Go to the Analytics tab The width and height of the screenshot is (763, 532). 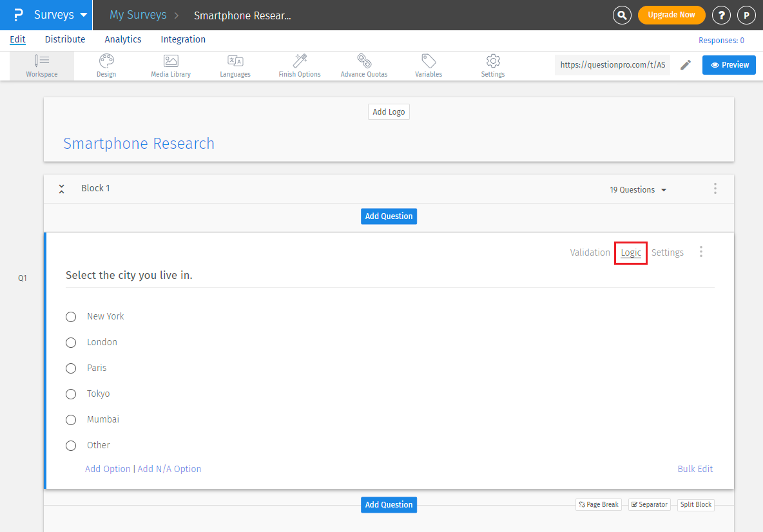pyautogui.click(x=123, y=39)
